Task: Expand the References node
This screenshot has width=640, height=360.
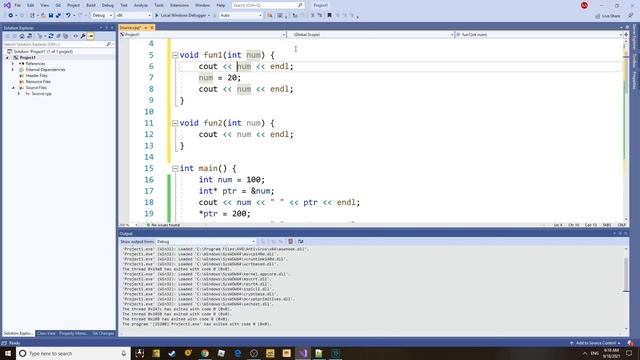Action: pyautogui.click(x=13, y=64)
